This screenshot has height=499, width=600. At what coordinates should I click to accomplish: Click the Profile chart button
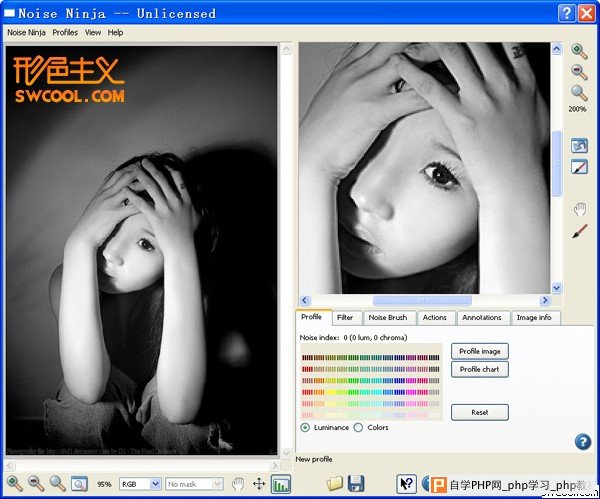click(480, 369)
